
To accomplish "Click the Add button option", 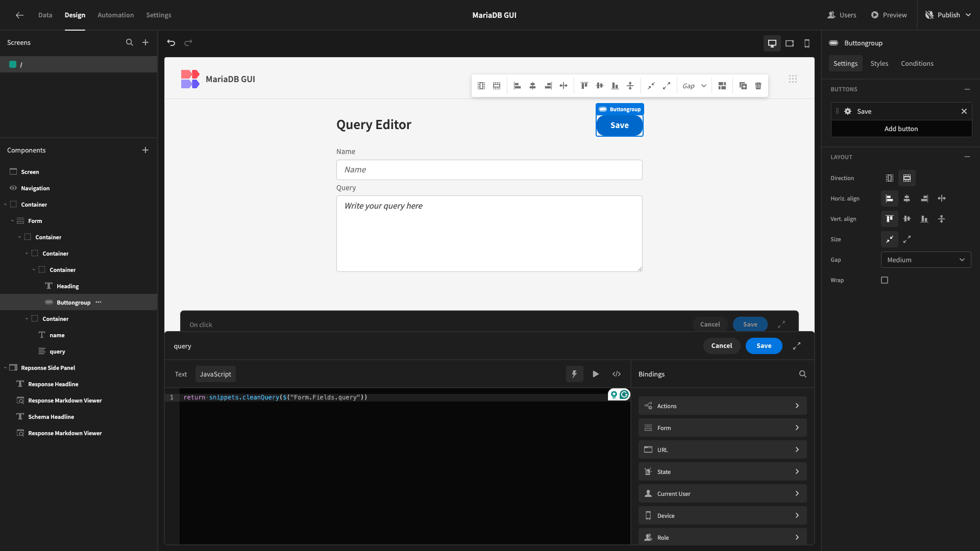I will click(x=901, y=129).
